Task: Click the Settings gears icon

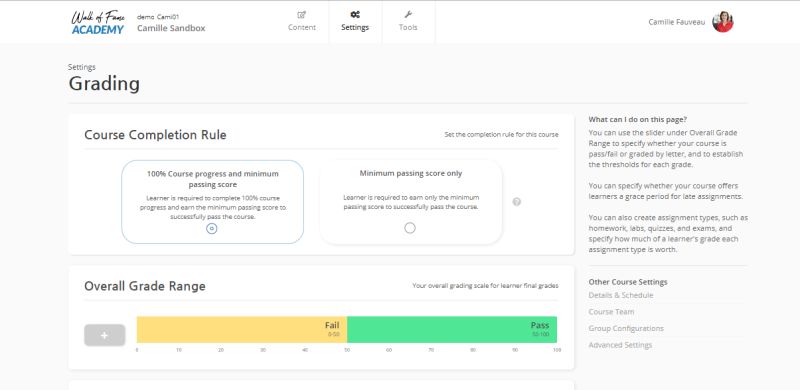Action: click(355, 15)
